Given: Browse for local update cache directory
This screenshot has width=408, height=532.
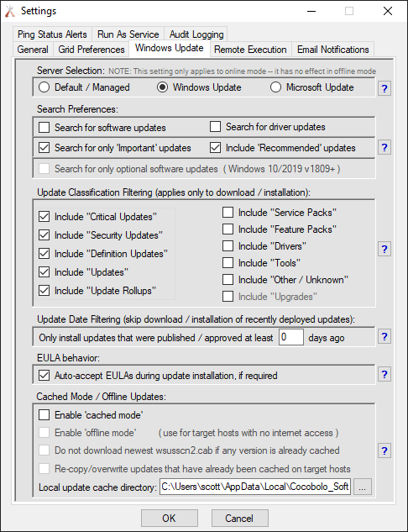Looking at the screenshot, I should (x=363, y=487).
